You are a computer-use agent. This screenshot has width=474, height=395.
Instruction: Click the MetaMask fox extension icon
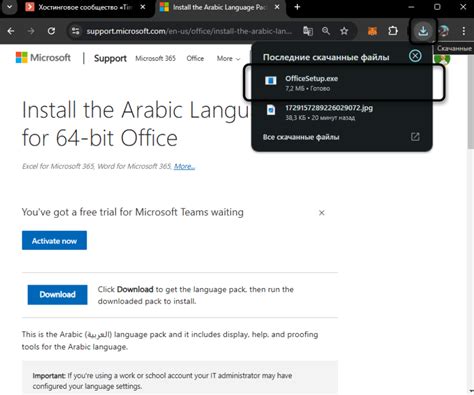pyautogui.click(x=372, y=31)
